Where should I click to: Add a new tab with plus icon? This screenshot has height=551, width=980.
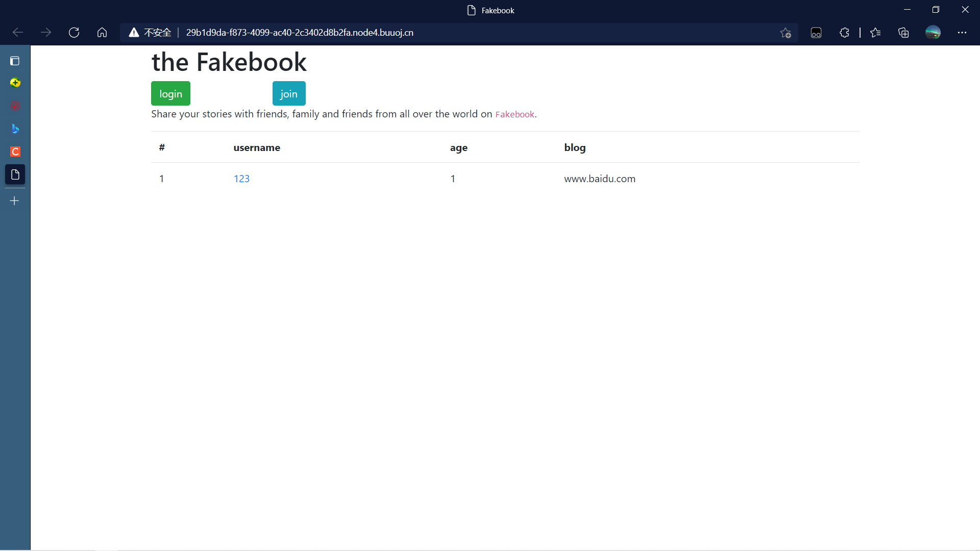click(x=15, y=201)
